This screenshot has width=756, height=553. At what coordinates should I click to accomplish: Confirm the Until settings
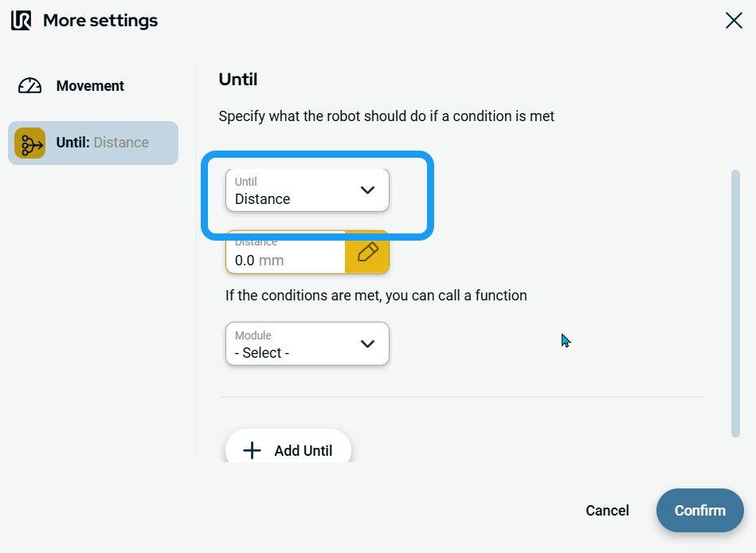pyautogui.click(x=699, y=511)
